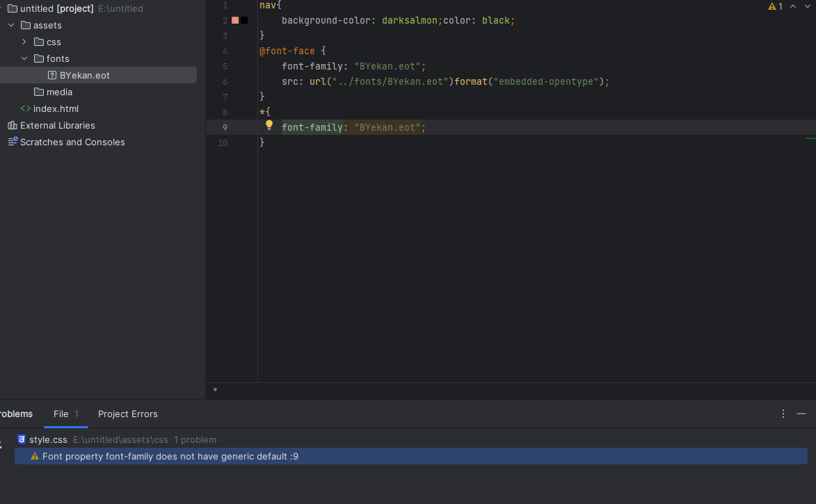
Task: Select the font-family generic default warning
Action: tap(411, 456)
